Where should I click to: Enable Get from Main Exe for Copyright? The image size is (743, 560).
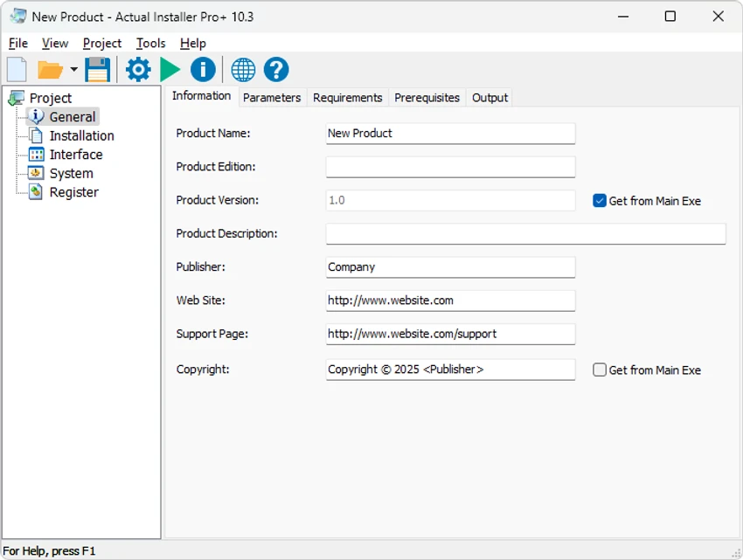pyautogui.click(x=600, y=370)
